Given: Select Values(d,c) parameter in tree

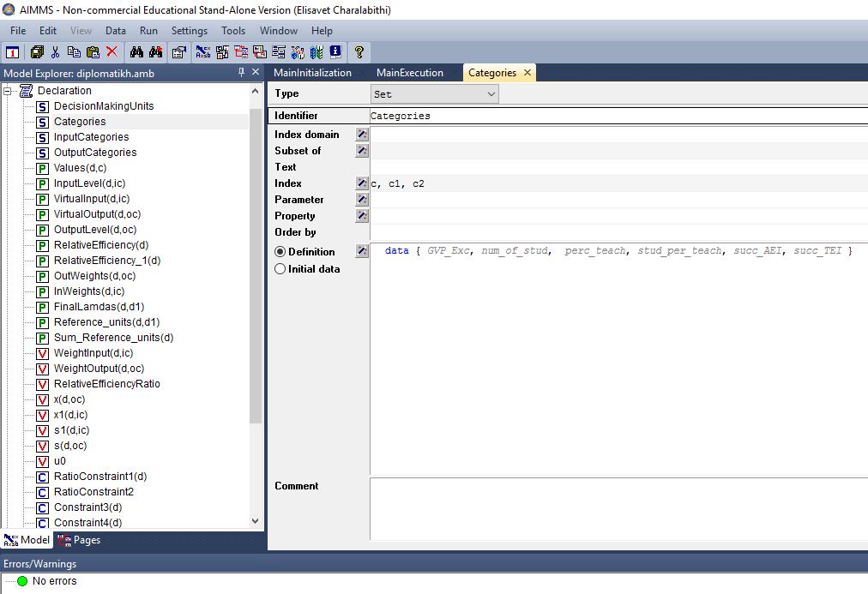Looking at the screenshot, I should point(81,168).
